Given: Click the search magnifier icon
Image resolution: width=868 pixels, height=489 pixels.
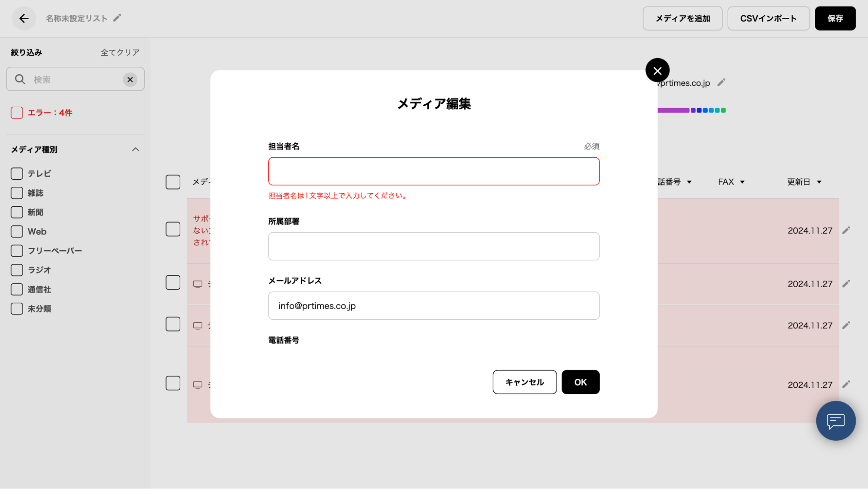Looking at the screenshot, I should 20,79.
